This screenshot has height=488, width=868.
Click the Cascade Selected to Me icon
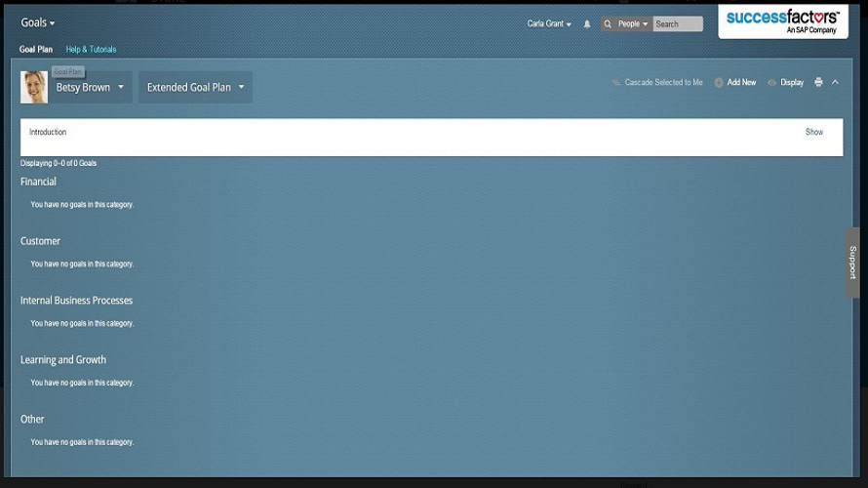click(616, 83)
